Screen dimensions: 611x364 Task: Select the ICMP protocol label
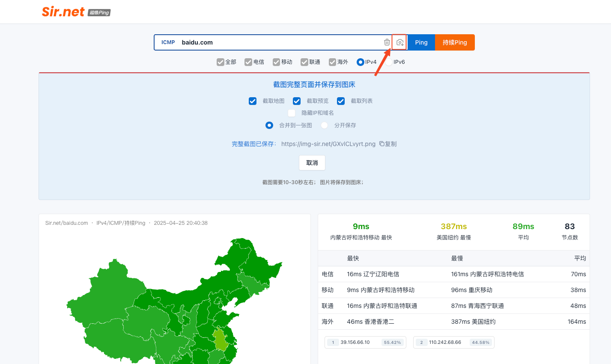[168, 42]
